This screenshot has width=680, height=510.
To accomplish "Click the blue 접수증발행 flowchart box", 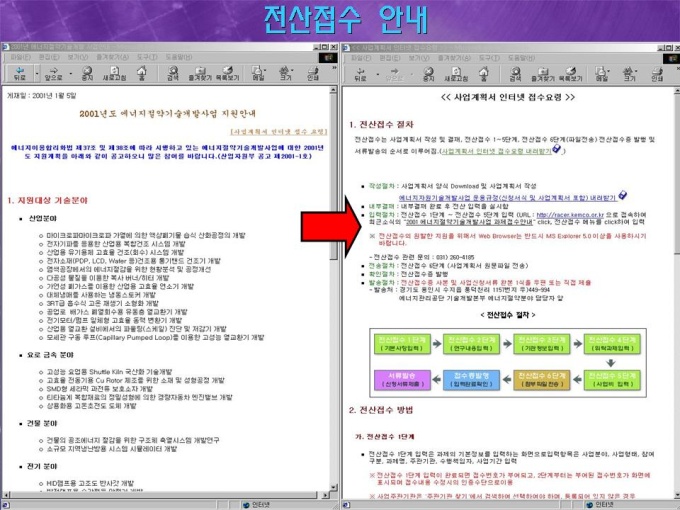I will pos(471,379).
